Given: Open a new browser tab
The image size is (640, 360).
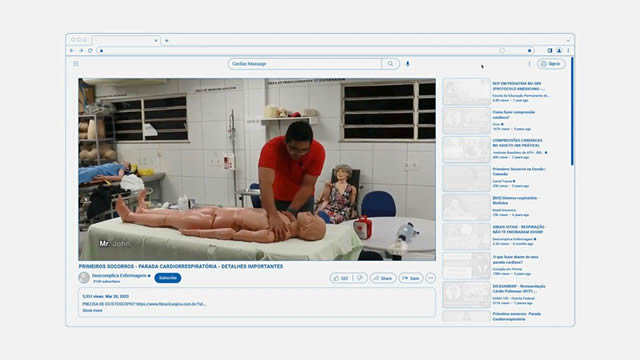Looking at the screenshot, I should coord(167,40).
